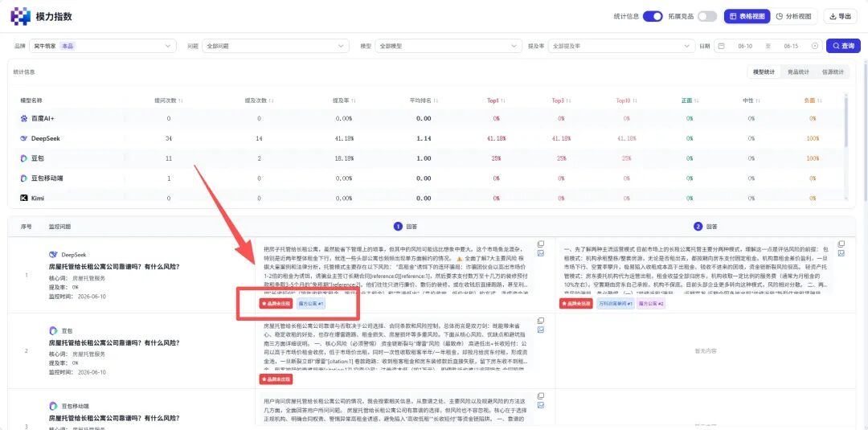Select the 信源统计 tab
The image size is (868, 430).
833,72
